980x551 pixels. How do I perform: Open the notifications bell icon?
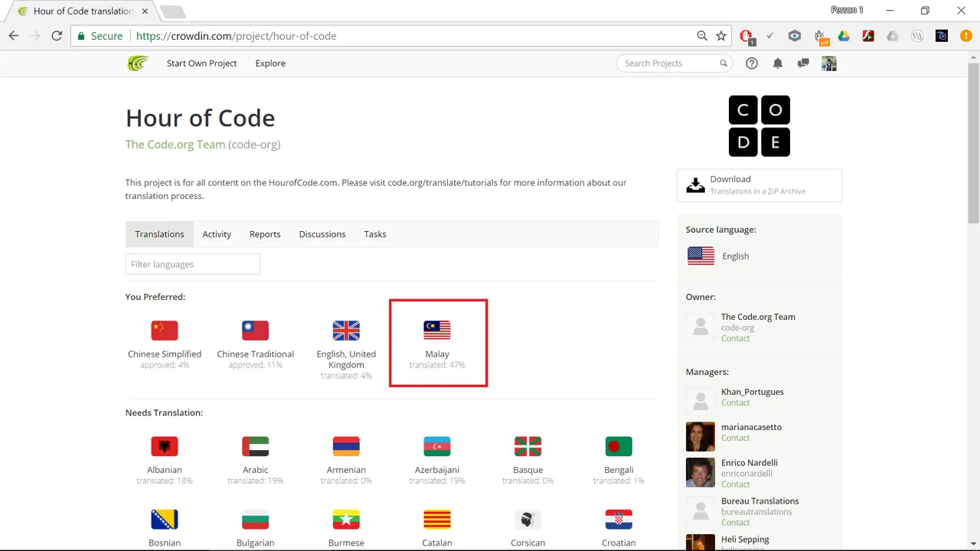pos(778,64)
